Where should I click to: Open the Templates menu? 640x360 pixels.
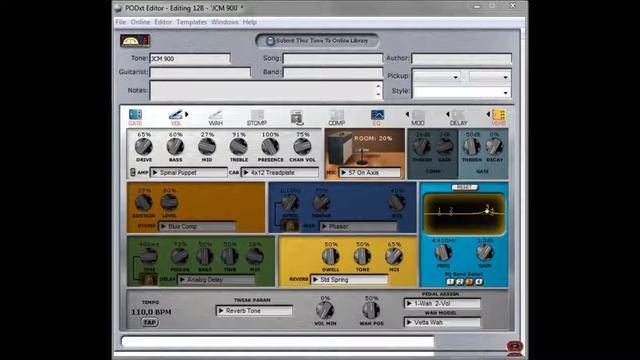click(191, 22)
